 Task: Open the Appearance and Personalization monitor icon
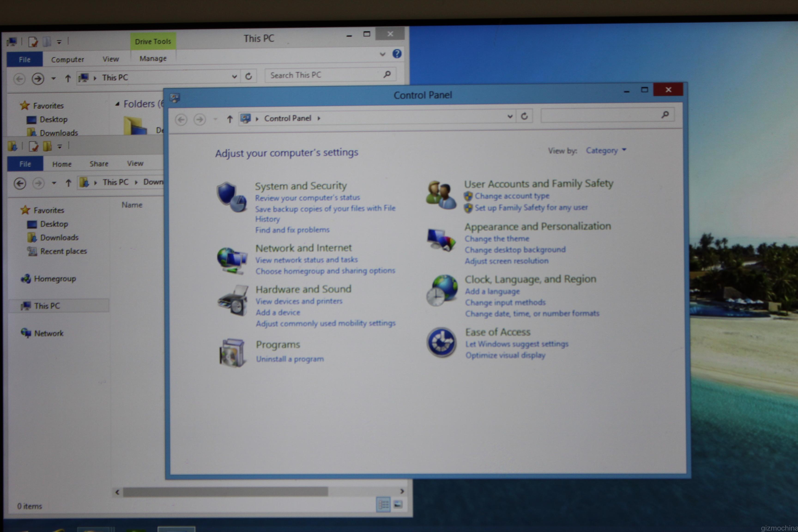[441, 240]
